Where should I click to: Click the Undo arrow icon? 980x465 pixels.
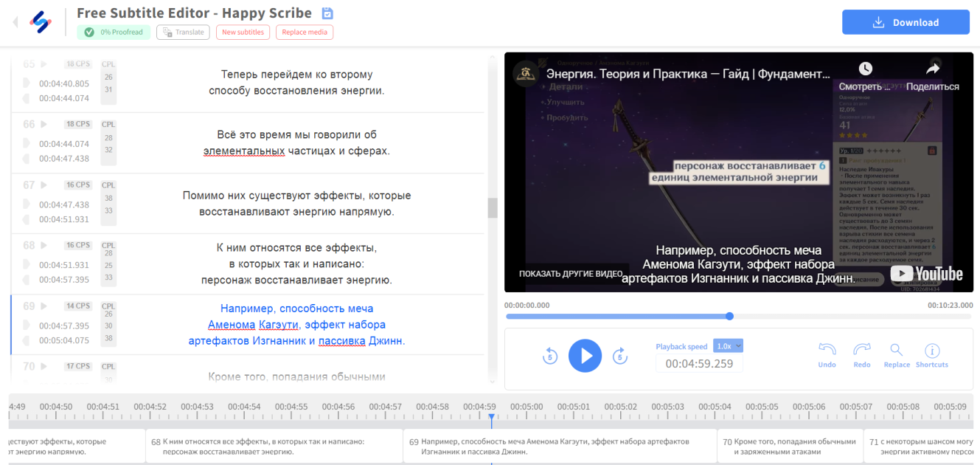(x=827, y=350)
